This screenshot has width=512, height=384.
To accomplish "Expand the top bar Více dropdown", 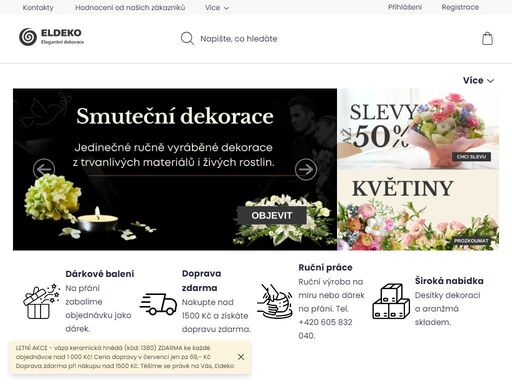I will (x=217, y=8).
